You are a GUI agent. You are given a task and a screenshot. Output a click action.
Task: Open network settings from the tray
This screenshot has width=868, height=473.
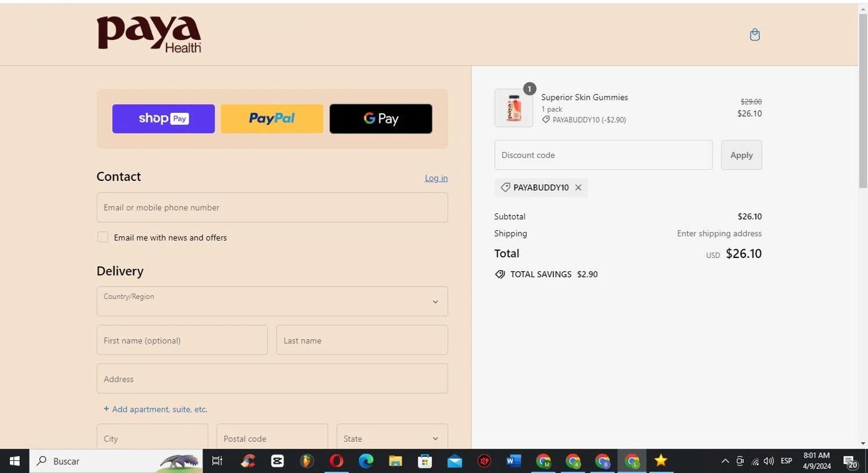point(755,461)
